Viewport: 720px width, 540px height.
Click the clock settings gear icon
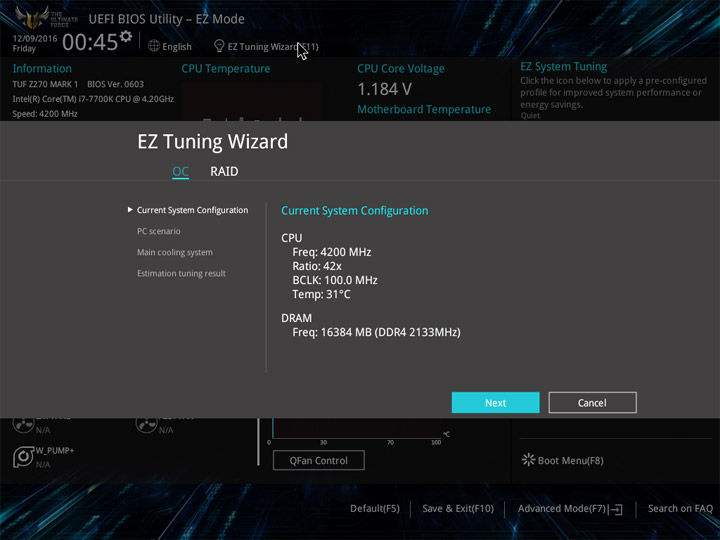126,36
